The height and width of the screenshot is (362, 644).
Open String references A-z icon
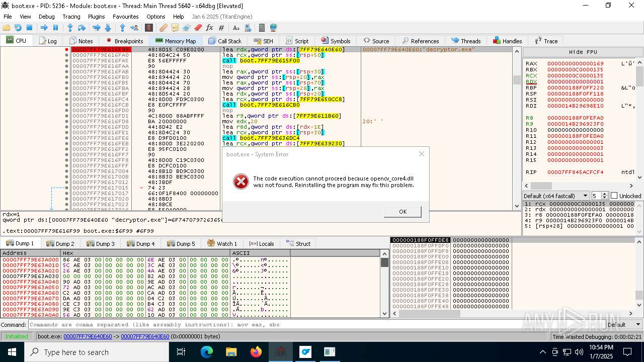coord(236,28)
